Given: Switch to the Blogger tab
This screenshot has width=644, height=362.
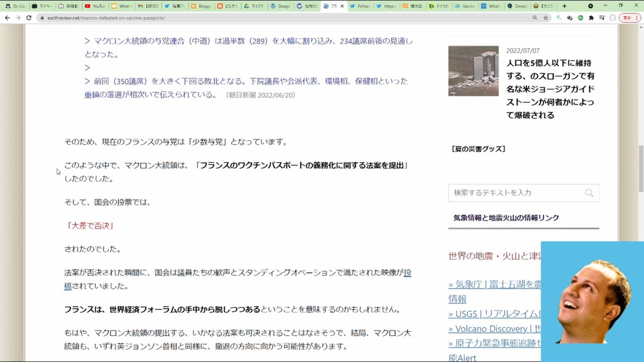Looking at the screenshot, I should pyautogui.click(x=201, y=6).
